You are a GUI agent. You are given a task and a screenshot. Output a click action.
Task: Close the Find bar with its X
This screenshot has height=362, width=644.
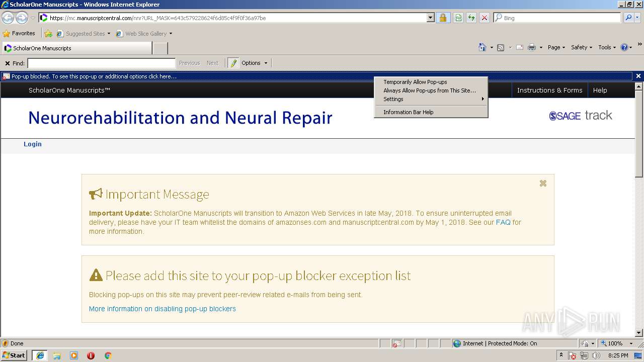[8, 63]
